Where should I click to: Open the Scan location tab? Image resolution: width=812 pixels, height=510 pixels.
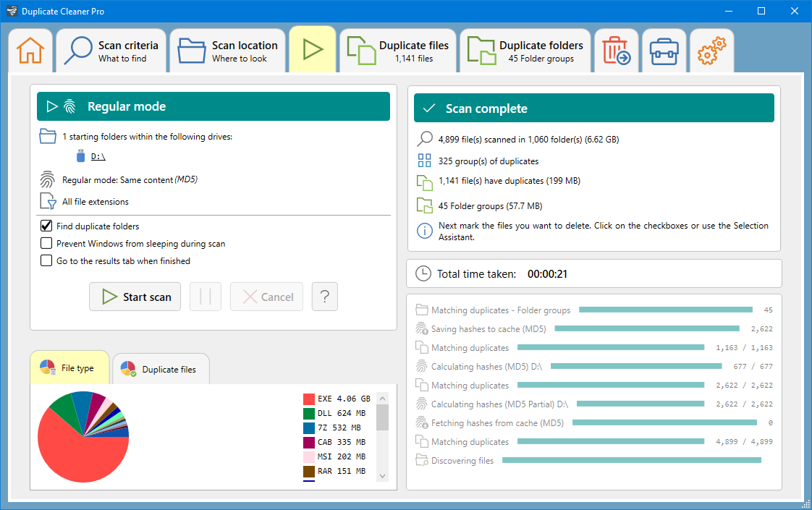(x=228, y=51)
